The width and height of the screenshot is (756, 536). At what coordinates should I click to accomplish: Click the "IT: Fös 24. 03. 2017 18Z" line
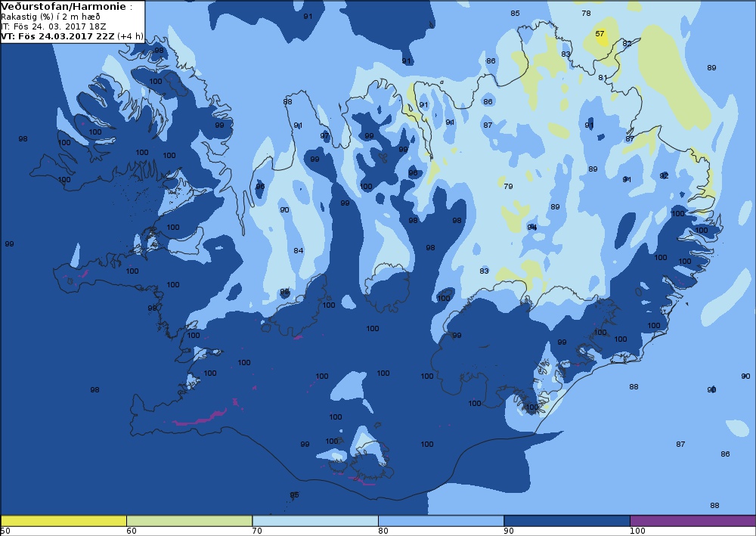coord(54,26)
